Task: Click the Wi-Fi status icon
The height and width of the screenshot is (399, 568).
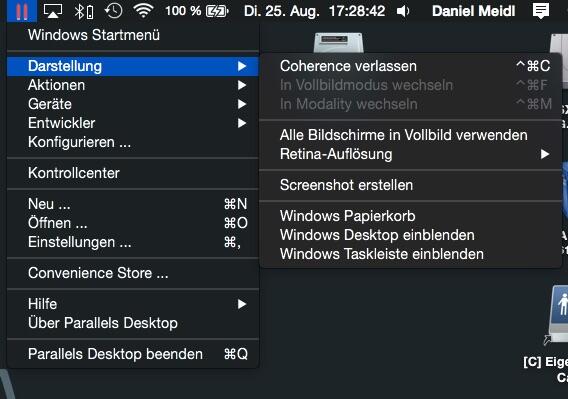Action: (143, 11)
